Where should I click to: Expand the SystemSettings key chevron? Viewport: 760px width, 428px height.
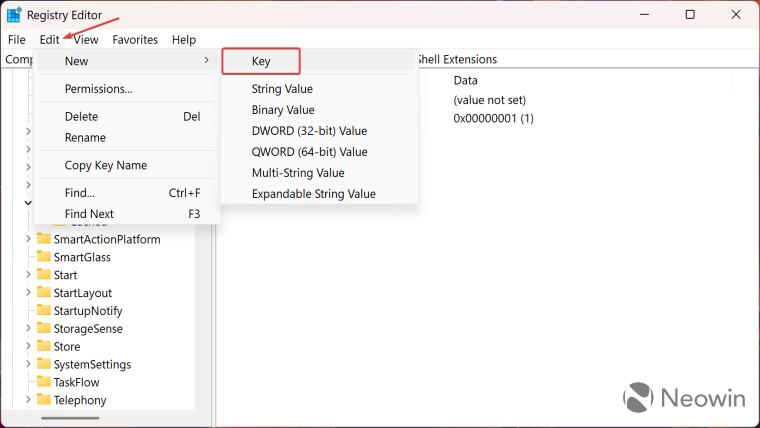coord(28,364)
